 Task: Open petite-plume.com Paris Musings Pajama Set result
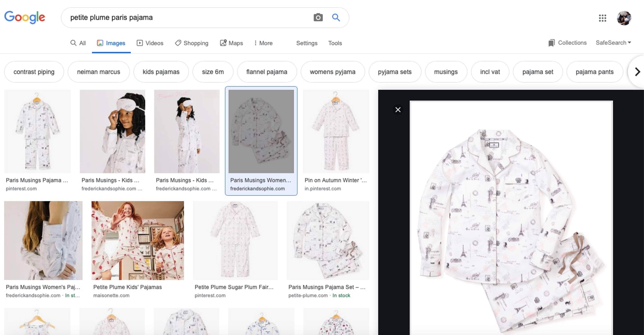click(x=328, y=240)
